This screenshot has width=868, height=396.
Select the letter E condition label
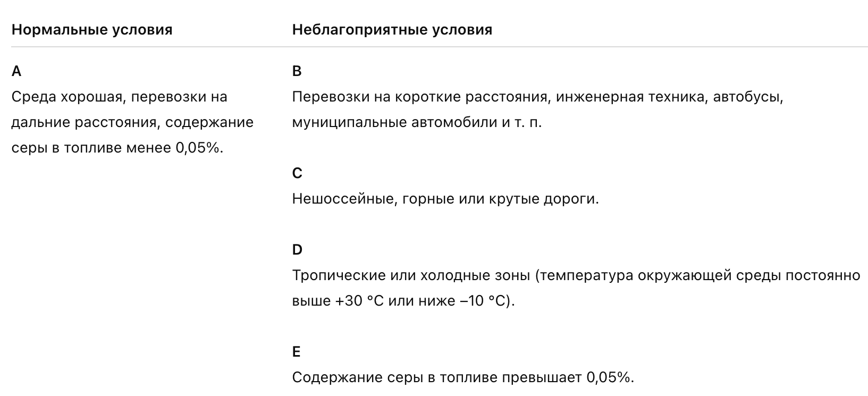297,352
